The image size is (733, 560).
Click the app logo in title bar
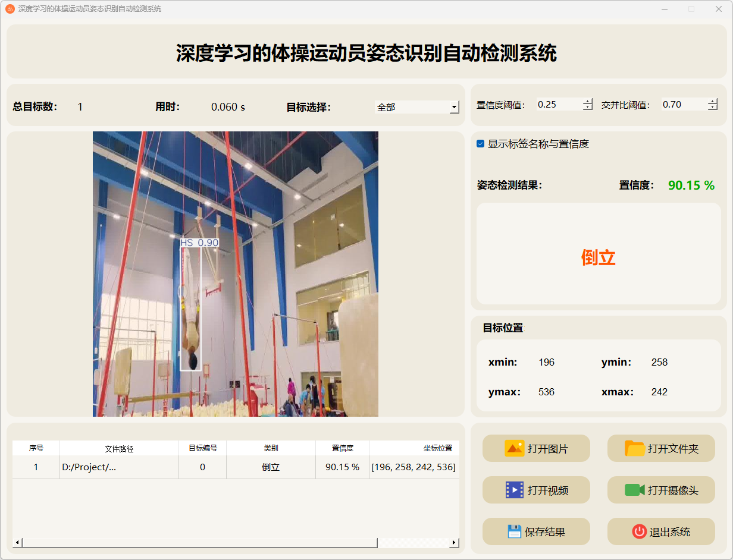pos(10,9)
